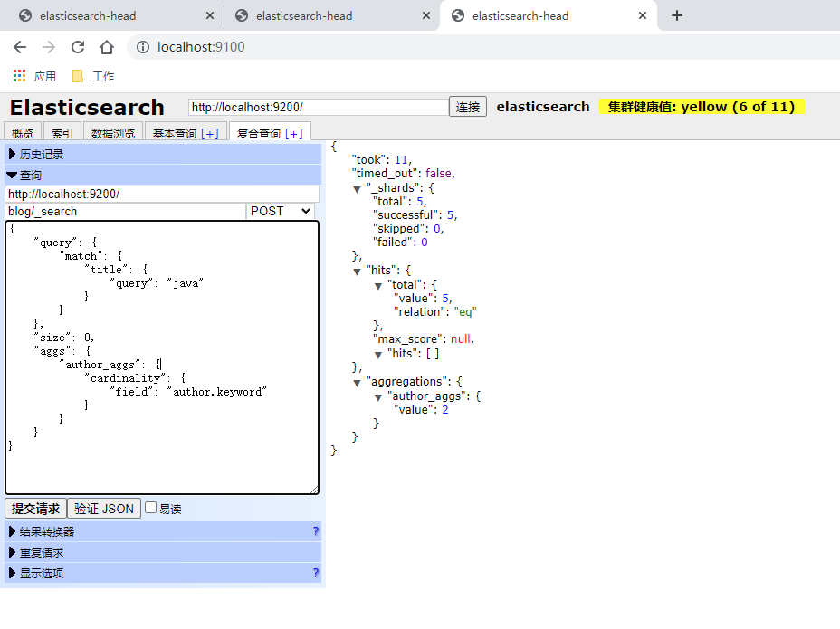Screen dimensions: 840x629
Task: Click cluster health yellow status badge
Action: [x=702, y=107]
